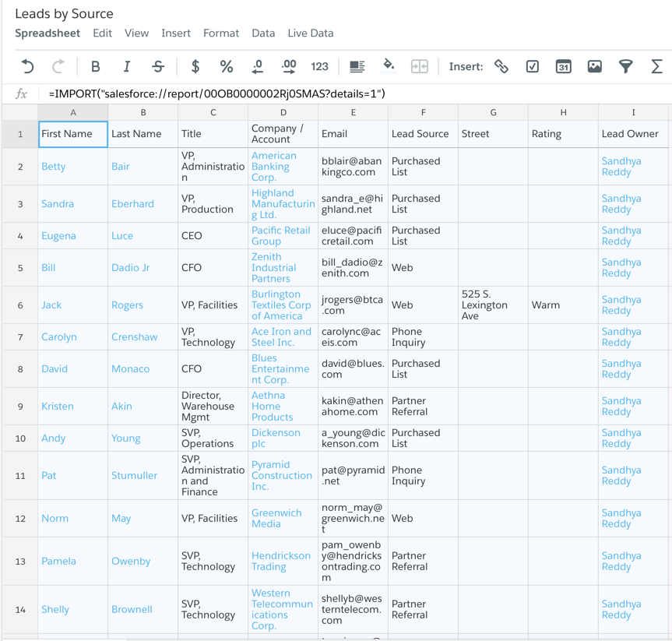Click the fx formula icon
The height and width of the screenshot is (641, 672).
tap(21, 93)
